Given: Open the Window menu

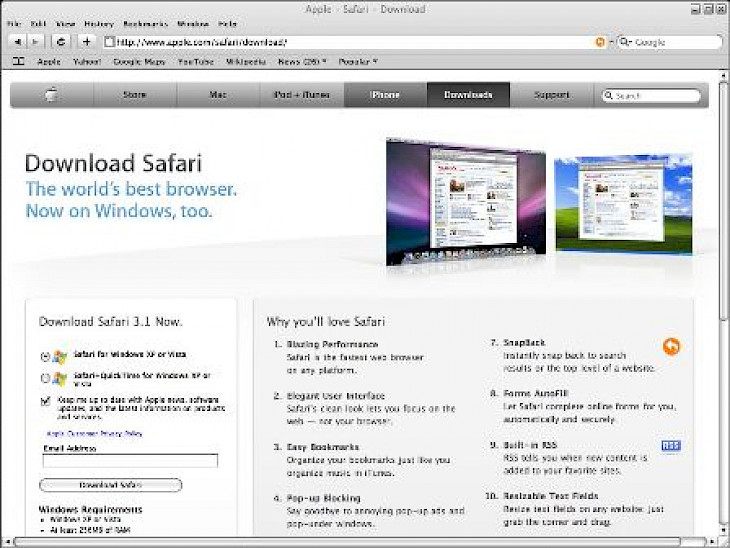Looking at the screenshot, I should pos(193,24).
